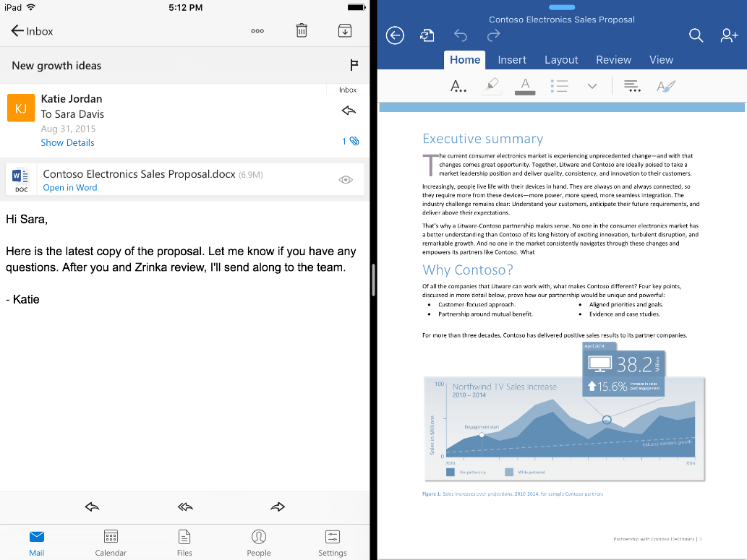This screenshot has height=560, width=747.
Task: Tap the New growth ideas subject line
Action: (x=56, y=66)
